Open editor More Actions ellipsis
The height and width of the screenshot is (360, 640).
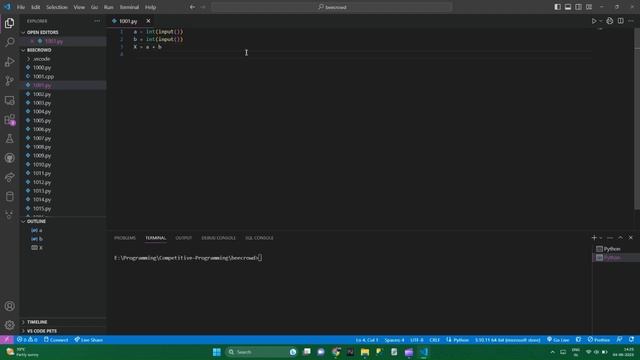pyautogui.click(x=631, y=21)
